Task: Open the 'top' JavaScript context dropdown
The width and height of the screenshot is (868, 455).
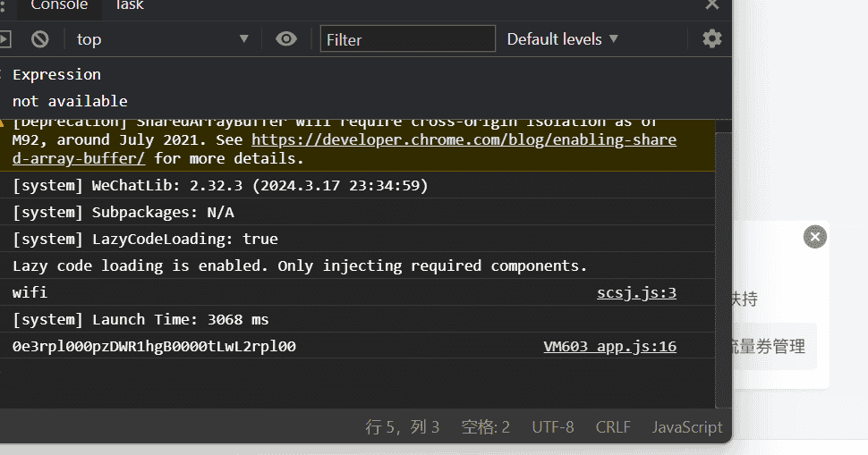Action: point(161,38)
